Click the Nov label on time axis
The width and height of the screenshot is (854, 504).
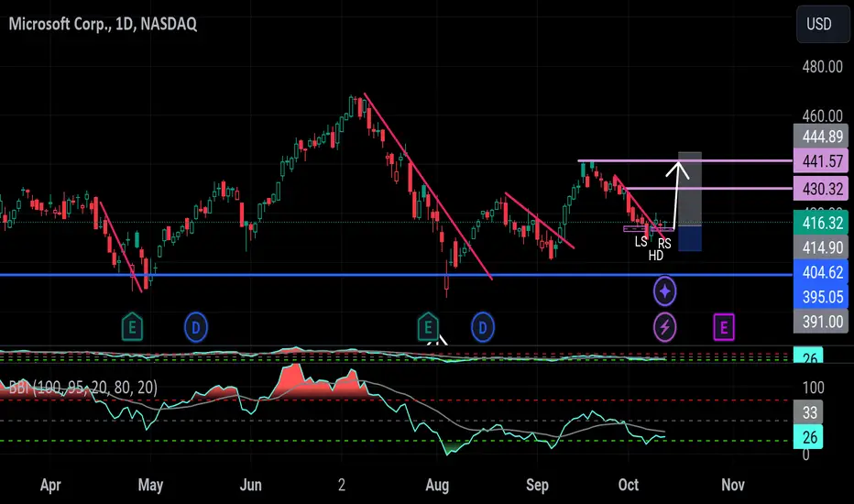click(732, 485)
